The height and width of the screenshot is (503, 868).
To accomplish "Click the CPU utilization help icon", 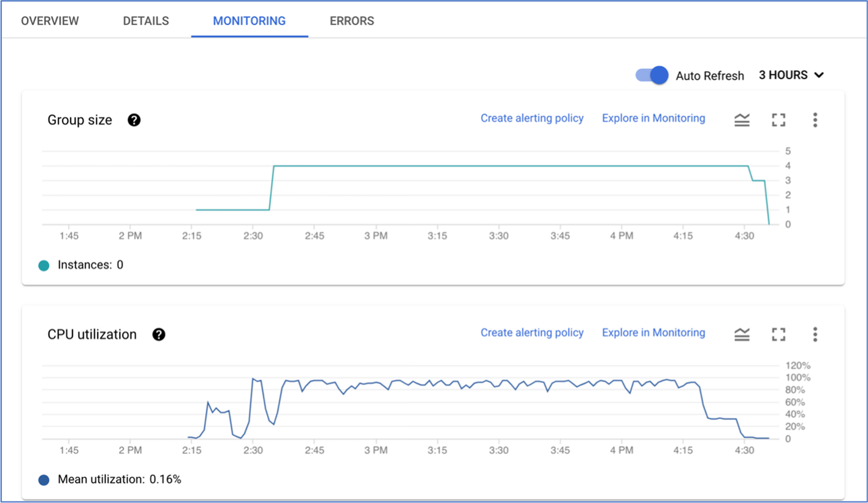I will [159, 334].
